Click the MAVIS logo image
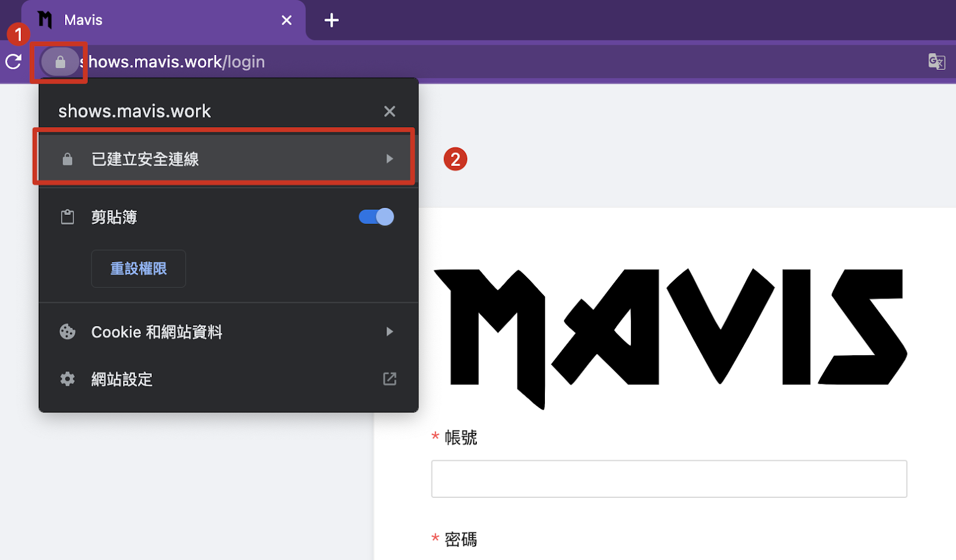 click(670, 339)
